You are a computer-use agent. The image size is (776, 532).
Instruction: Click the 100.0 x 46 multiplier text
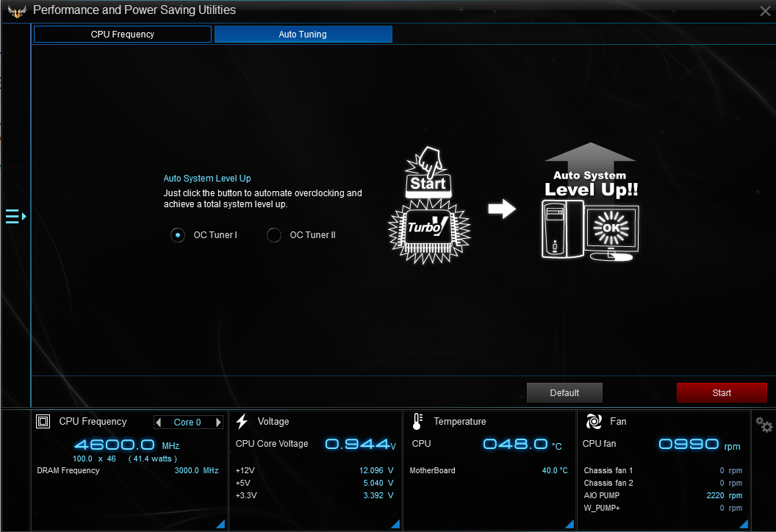pos(94,459)
